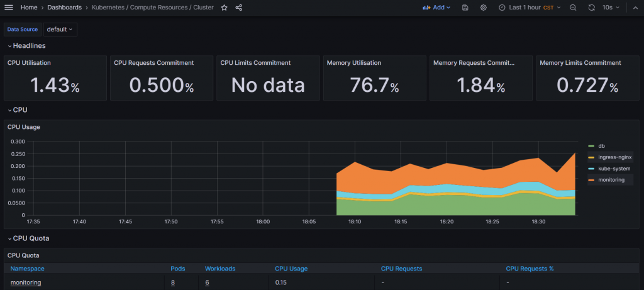
Task: Open the monitoring namespace link
Action: (x=25, y=282)
